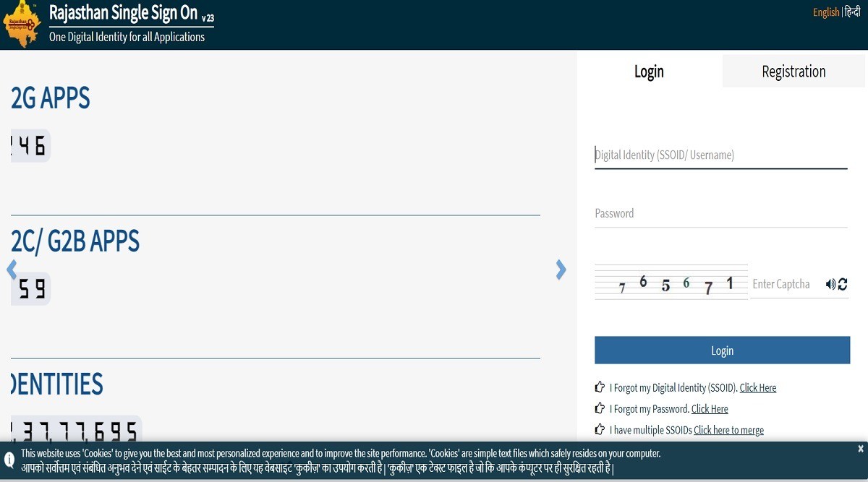Open the Registration tab
Screen dimensions: 868x482
click(x=793, y=72)
